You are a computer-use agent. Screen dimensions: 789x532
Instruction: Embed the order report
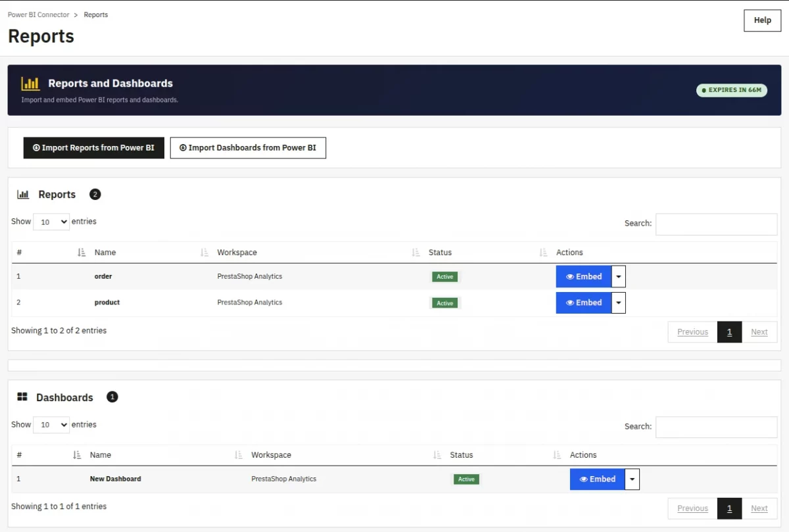tap(584, 277)
